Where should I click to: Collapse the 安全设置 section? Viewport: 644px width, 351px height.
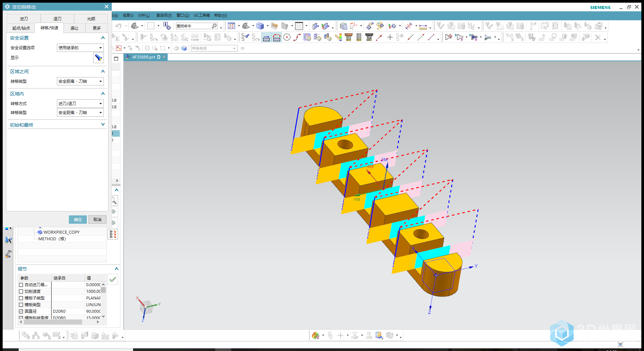(x=103, y=38)
